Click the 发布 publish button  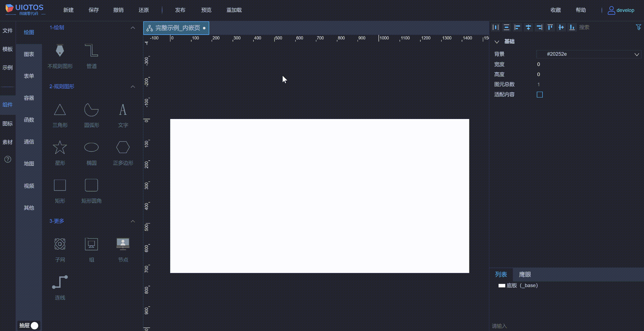(180, 10)
